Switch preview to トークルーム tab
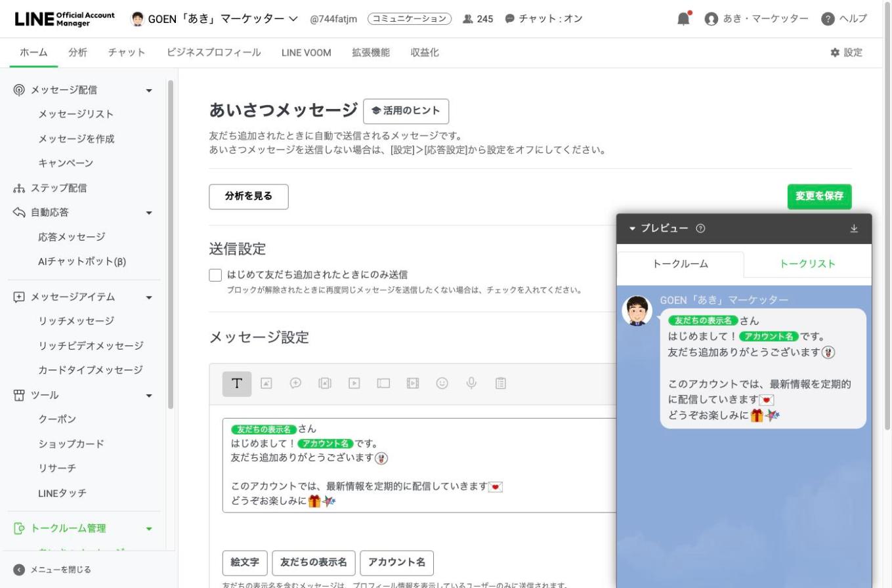Viewport: 892px width, 588px height. click(680, 264)
